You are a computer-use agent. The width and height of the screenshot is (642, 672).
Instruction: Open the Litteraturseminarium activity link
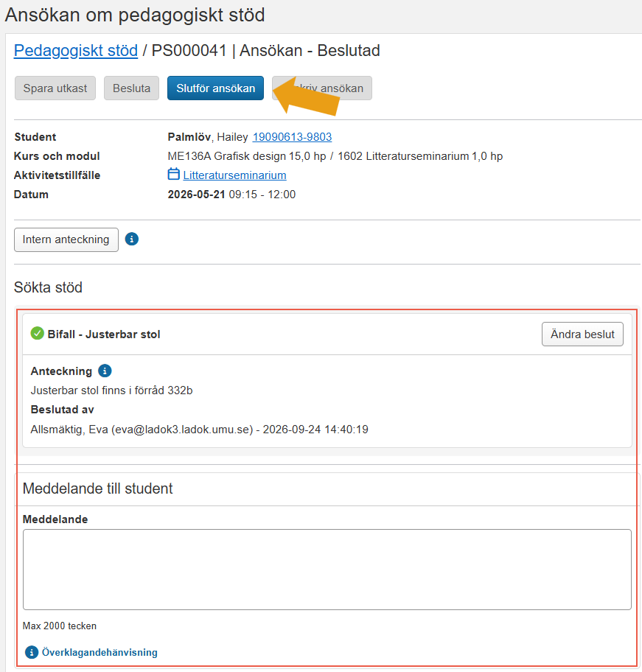coord(235,175)
